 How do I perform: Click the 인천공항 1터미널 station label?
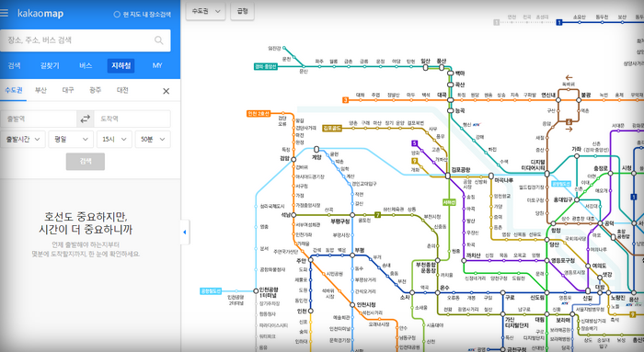[269, 292]
